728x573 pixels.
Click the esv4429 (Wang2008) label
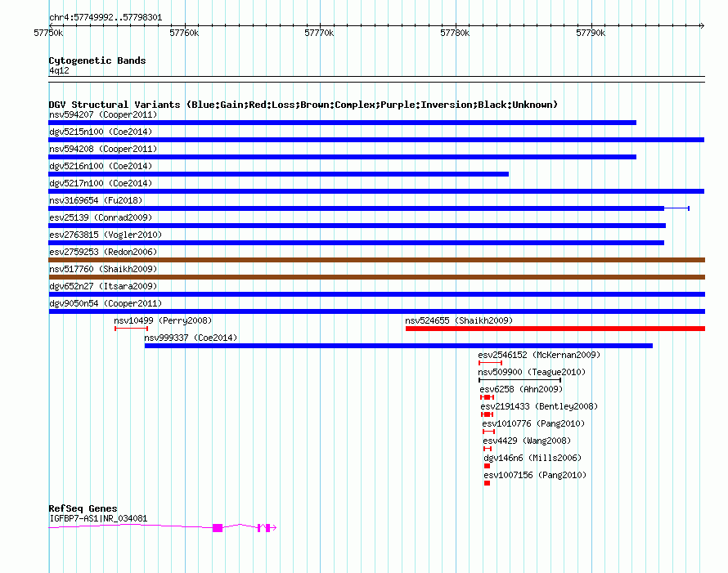tap(527, 441)
